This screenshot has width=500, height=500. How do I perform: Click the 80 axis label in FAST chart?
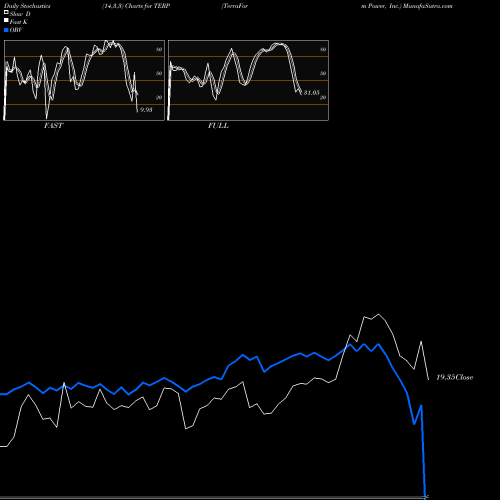coord(159,49)
